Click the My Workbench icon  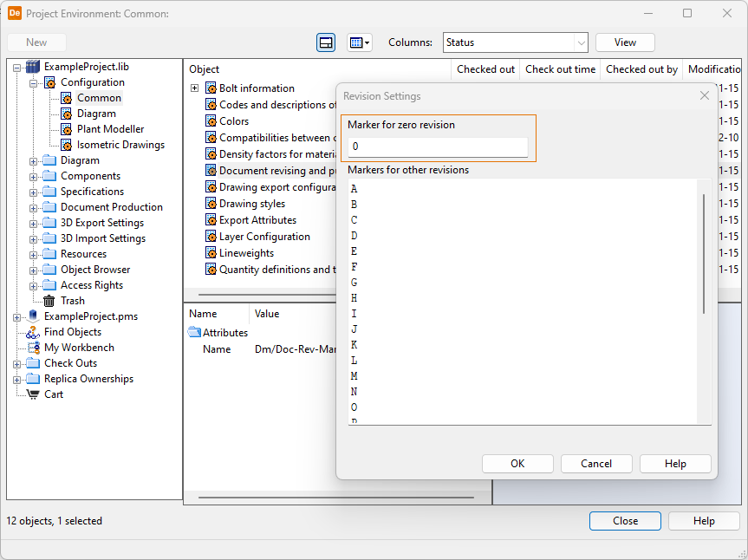33,348
